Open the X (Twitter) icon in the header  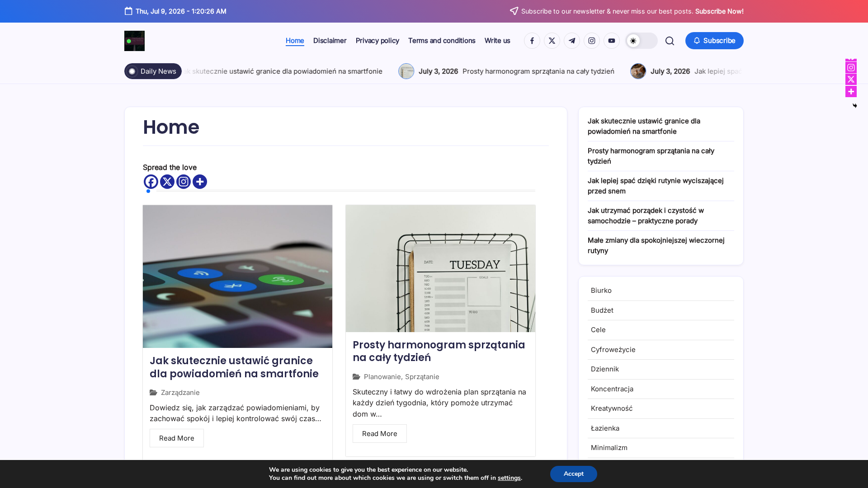point(552,41)
